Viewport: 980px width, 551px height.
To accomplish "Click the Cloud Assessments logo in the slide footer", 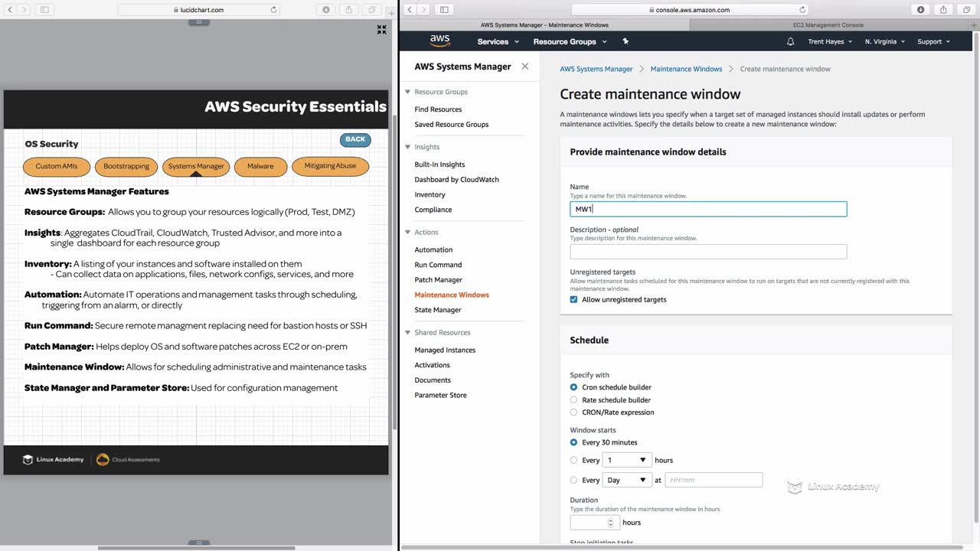I will coord(128,459).
